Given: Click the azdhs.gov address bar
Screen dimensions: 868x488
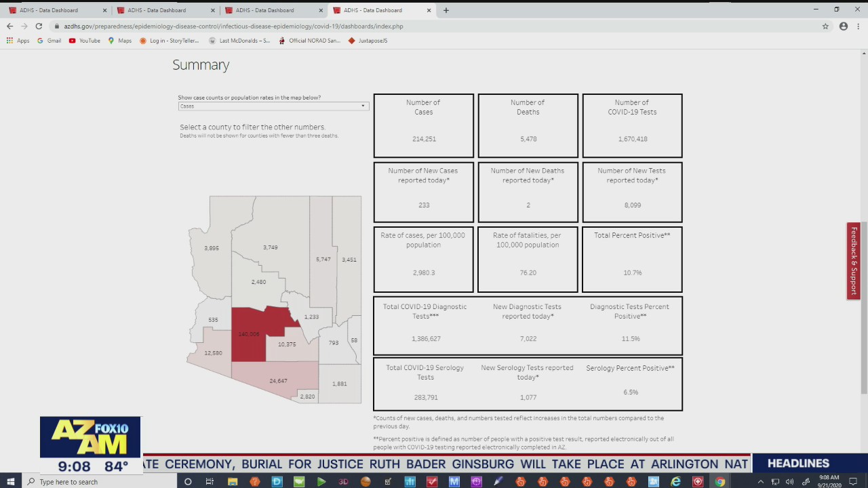Looking at the screenshot, I should pyautogui.click(x=434, y=26).
